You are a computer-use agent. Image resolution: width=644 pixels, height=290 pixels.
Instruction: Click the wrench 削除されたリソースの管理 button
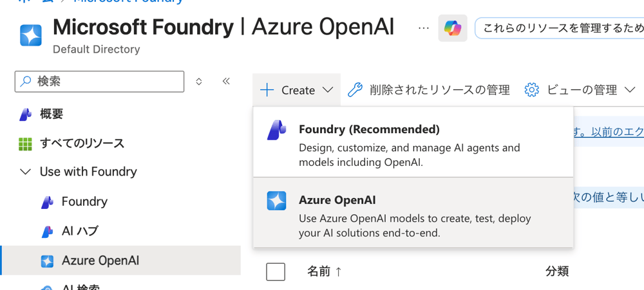pyautogui.click(x=429, y=90)
